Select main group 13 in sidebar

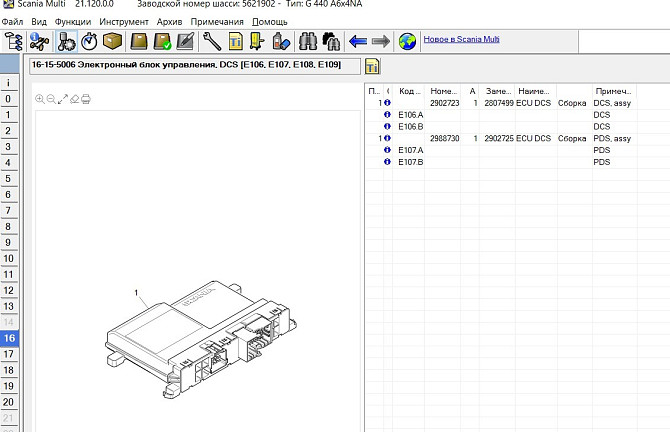click(9, 306)
